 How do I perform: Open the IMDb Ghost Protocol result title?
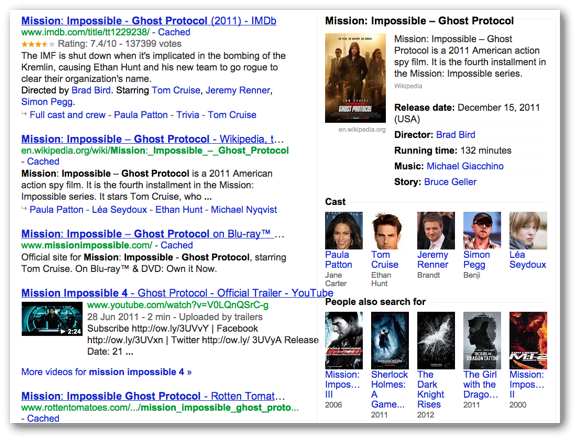(149, 21)
